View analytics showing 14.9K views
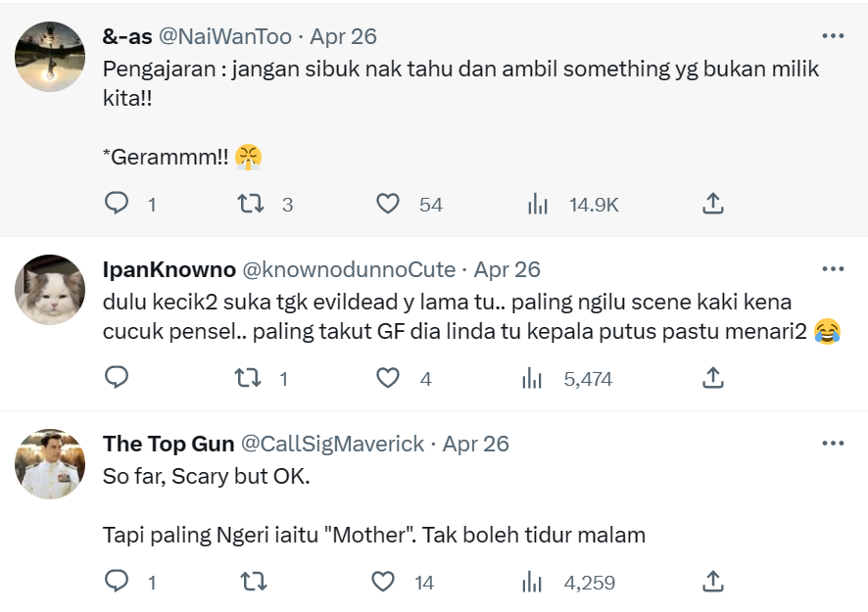Image resolution: width=868 pixels, height=612 pixels. pos(538,204)
